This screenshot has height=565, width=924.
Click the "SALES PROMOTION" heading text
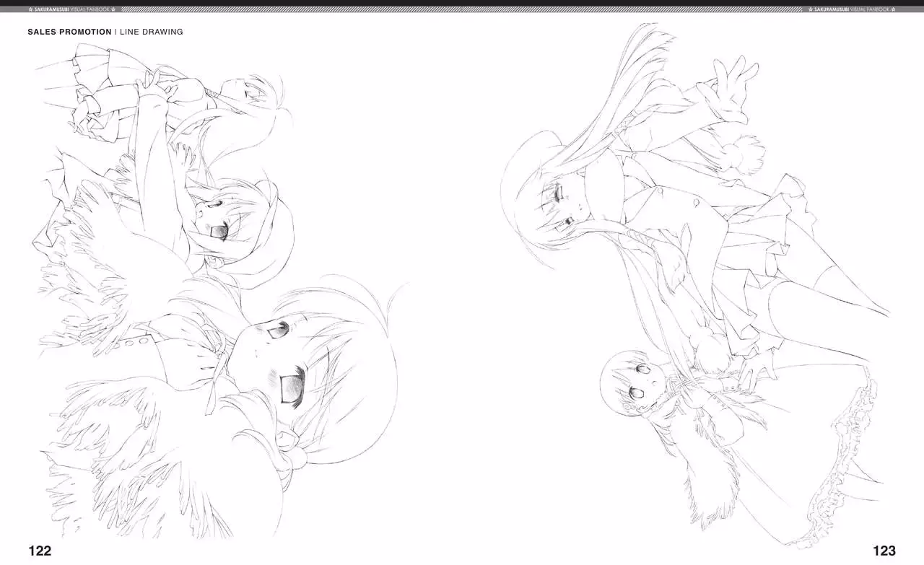[69, 32]
